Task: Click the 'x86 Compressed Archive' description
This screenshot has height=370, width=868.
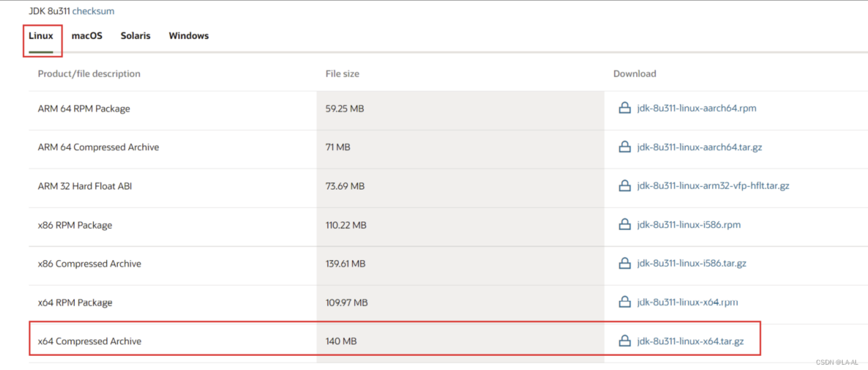Action: [x=90, y=264]
